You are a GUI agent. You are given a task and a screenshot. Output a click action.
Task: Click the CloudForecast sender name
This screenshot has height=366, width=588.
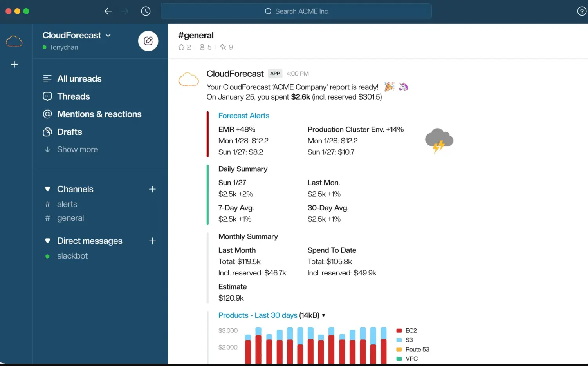click(x=235, y=74)
